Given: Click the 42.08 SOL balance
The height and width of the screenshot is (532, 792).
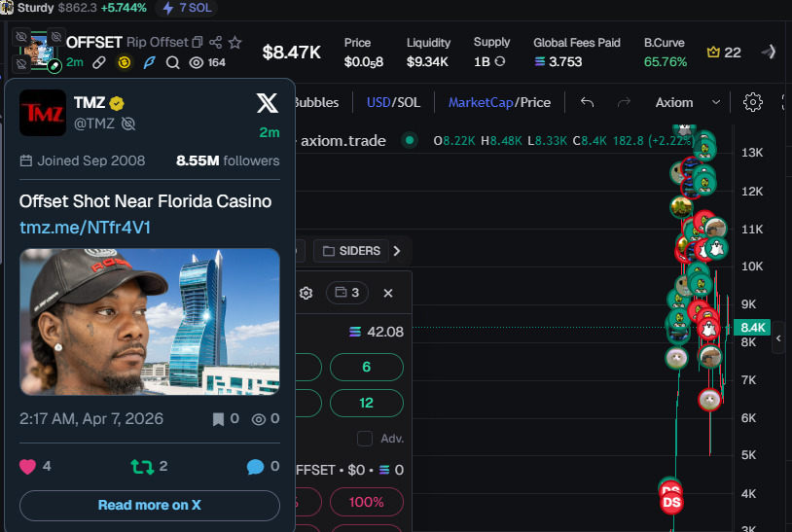Looking at the screenshot, I should coord(377,332).
